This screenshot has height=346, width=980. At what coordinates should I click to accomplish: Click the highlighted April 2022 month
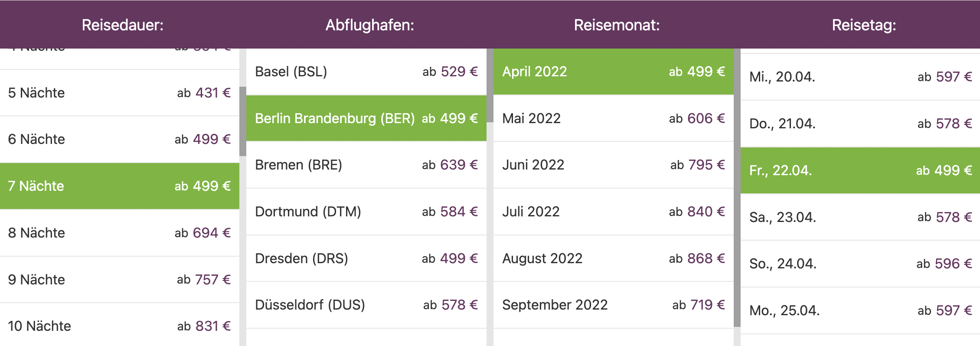click(614, 72)
